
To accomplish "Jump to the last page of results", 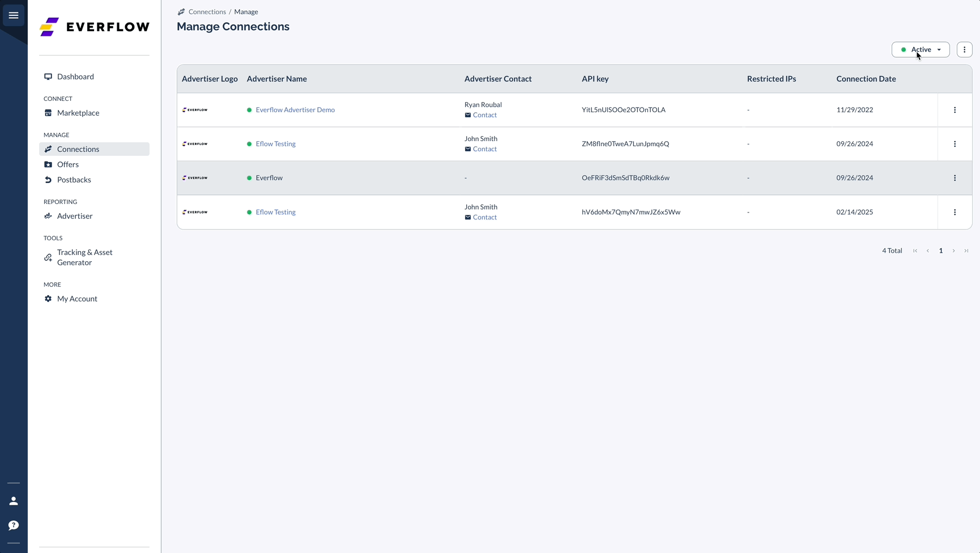I will [966, 250].
